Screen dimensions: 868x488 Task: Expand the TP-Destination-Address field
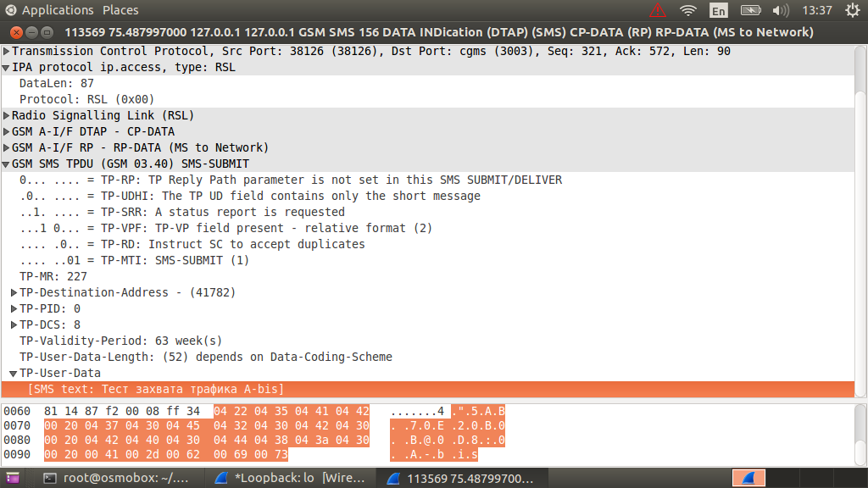point(14,292)
